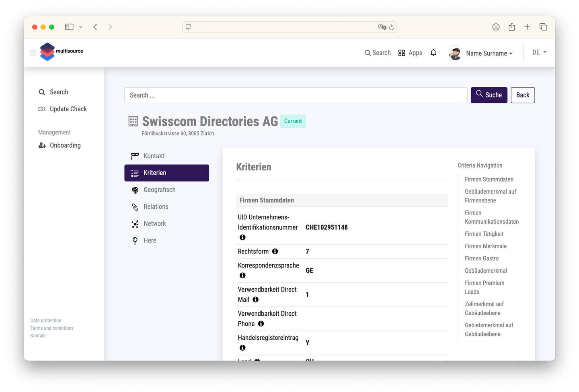The height and width of the screenshot is (392, 579).
Task: Expand the Name Surname user dropdown
Action: tap(489, 53)
